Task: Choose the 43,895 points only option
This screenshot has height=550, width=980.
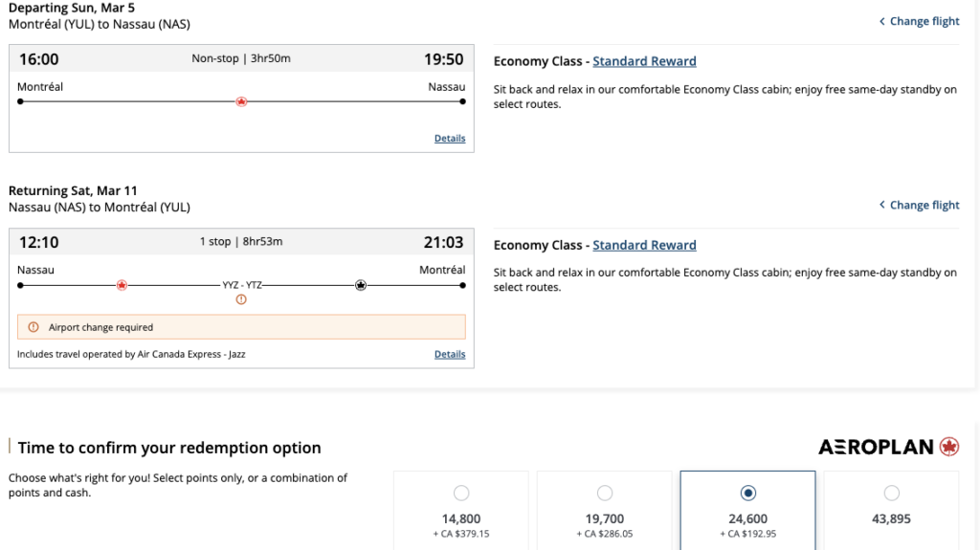Action: tap(892, 494)
